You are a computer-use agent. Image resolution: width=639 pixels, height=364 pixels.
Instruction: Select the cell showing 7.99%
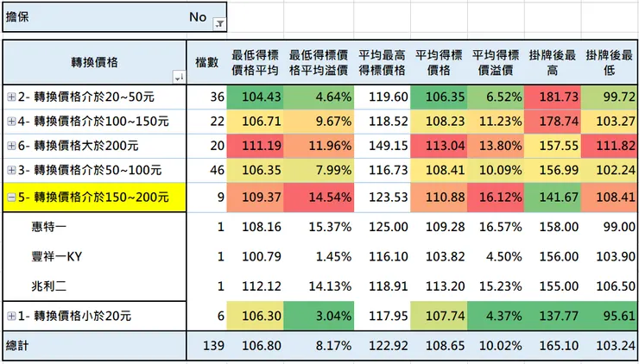(x=319, y=170)
